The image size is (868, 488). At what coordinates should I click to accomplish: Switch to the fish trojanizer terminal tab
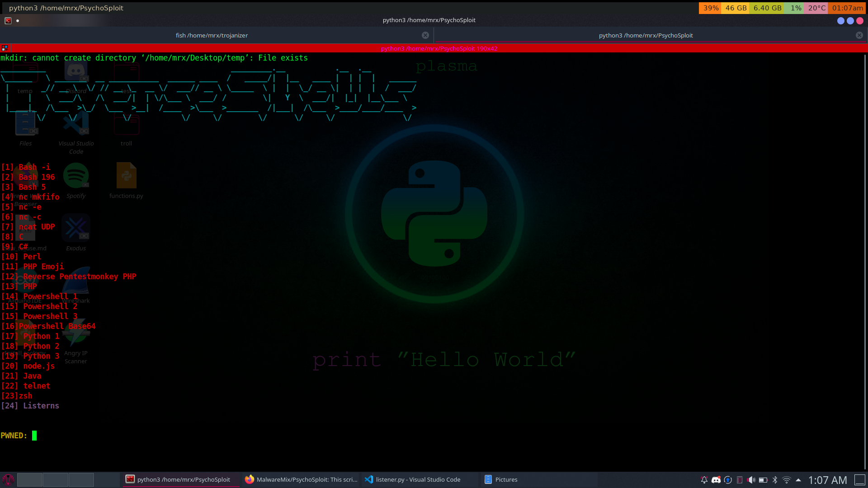coord(212,35)
